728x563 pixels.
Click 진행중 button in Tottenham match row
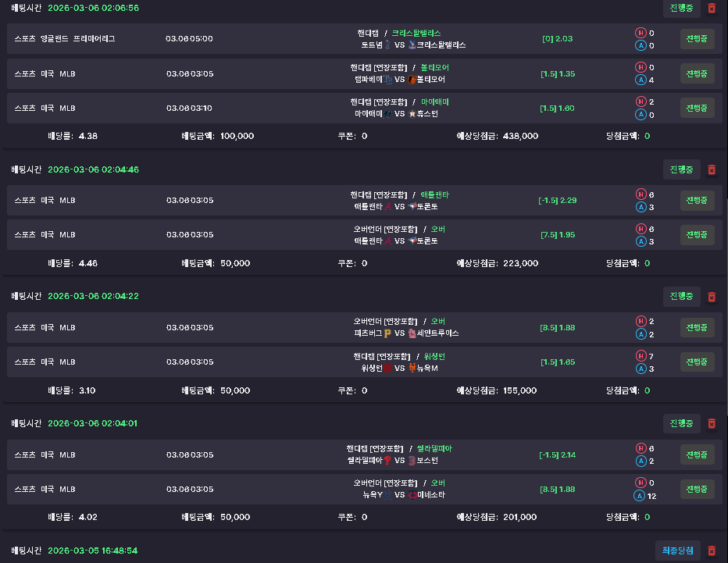tap(697, 39)
